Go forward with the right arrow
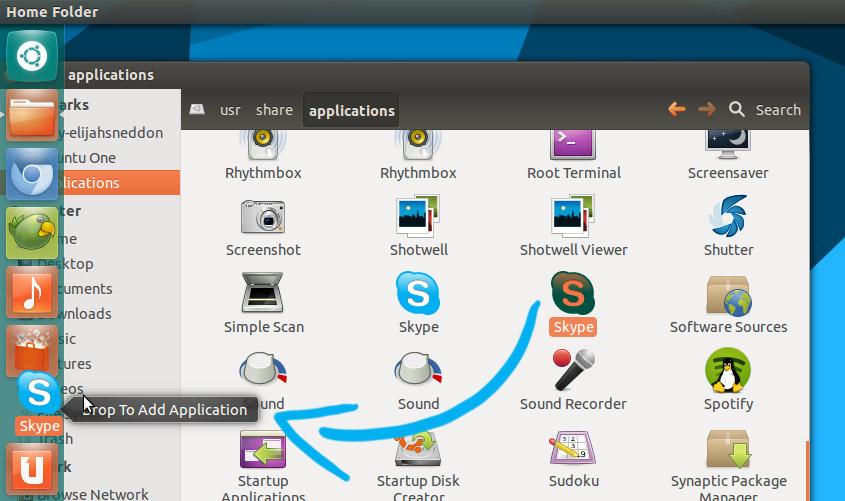 tap(707, 109)
